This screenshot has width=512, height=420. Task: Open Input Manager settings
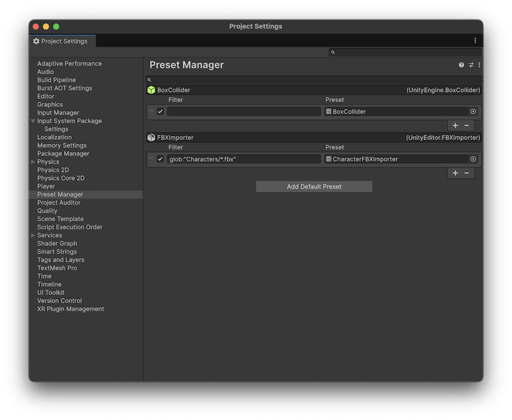pyautogui.click(x=58, y=113)
